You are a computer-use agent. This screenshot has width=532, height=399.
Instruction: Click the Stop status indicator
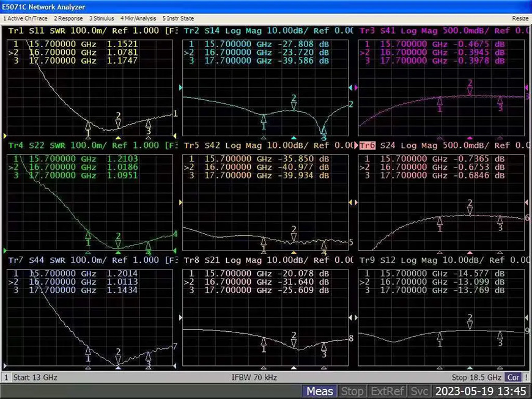click(352, 391)
